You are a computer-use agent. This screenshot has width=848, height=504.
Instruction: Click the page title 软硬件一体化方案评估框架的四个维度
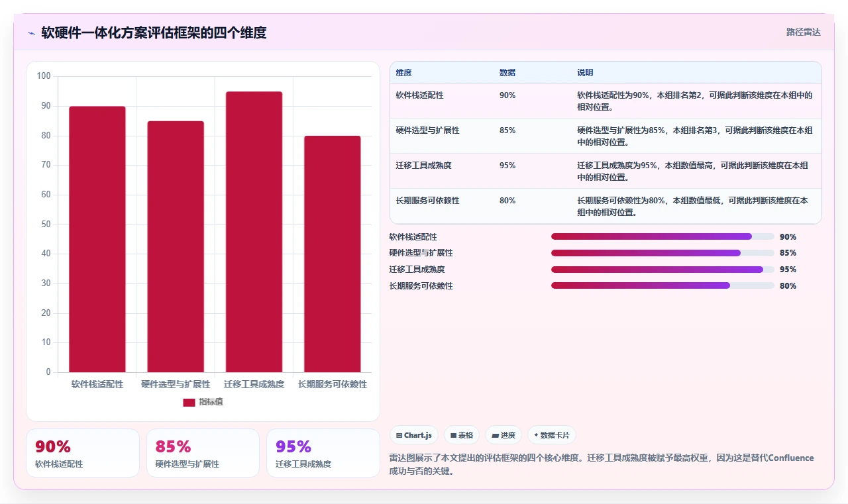pos(154,32)
